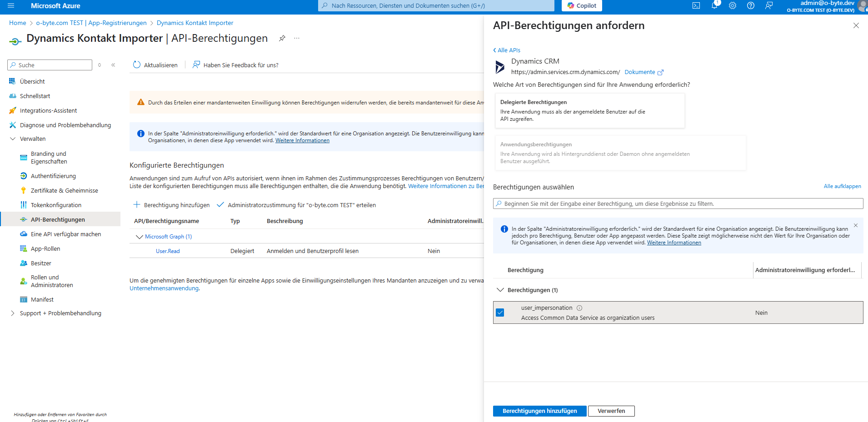This screenshot has width=868, height=422.
Task: Select the Delegierte Berechtigungen option
Action: 589,110
